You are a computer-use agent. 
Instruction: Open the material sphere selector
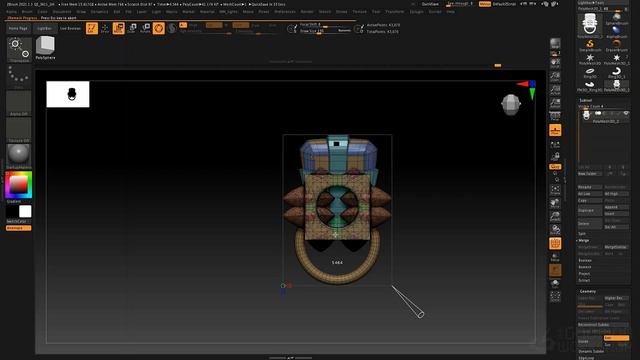coord(19,156)
